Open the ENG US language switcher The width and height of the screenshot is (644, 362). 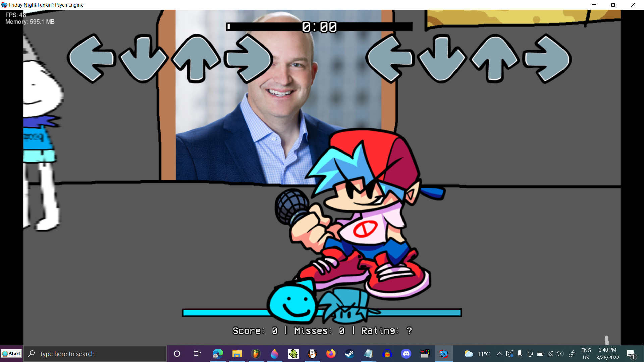click(x=586, y=354)
